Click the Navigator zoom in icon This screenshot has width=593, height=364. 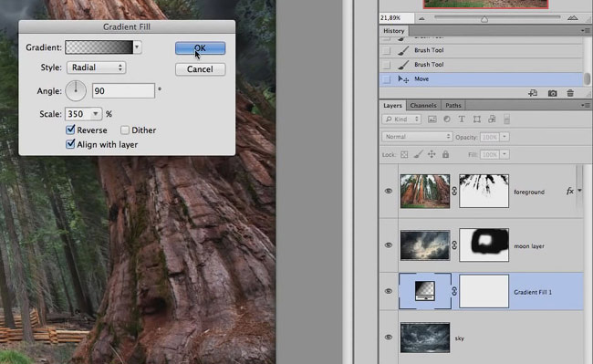[x=573, y=17]
